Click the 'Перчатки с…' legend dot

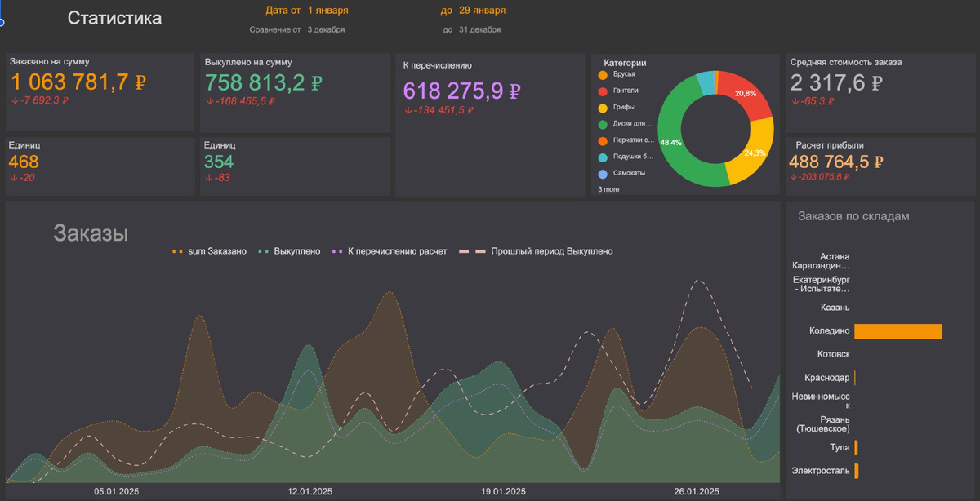coord(603,140)
